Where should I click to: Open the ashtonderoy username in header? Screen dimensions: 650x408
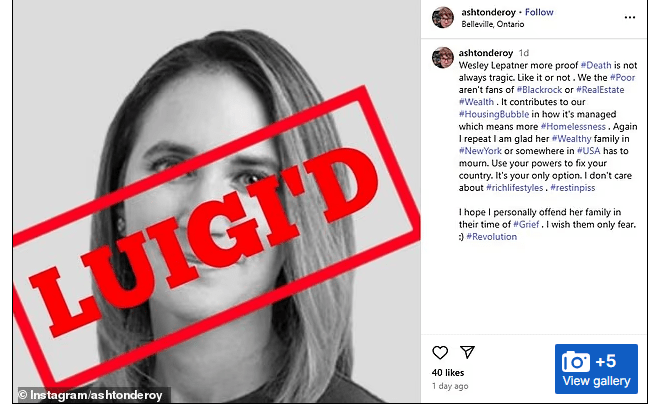click(x=488, y=12)
